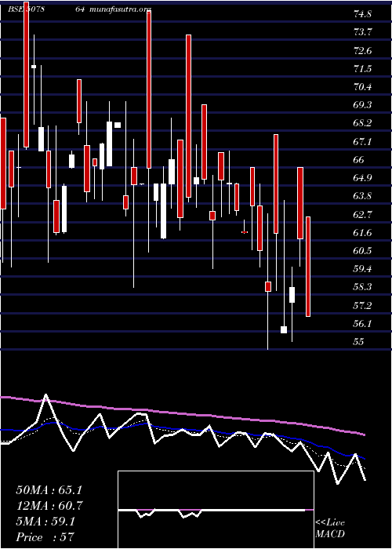Select the 72.6 price level label
The height and width of the screenshot is (549, 392).
(x=362, y=51)
